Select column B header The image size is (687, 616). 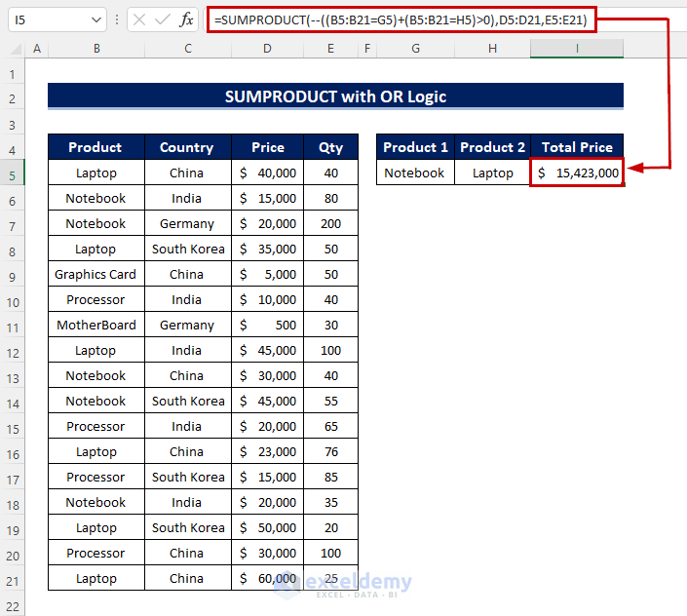(x=96, y=49)
